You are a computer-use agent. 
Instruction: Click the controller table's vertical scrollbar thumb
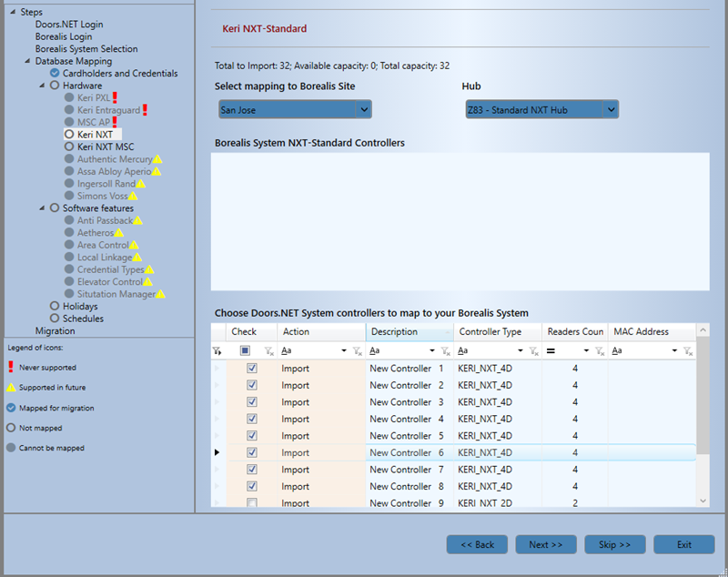click(x=703, y=395)
